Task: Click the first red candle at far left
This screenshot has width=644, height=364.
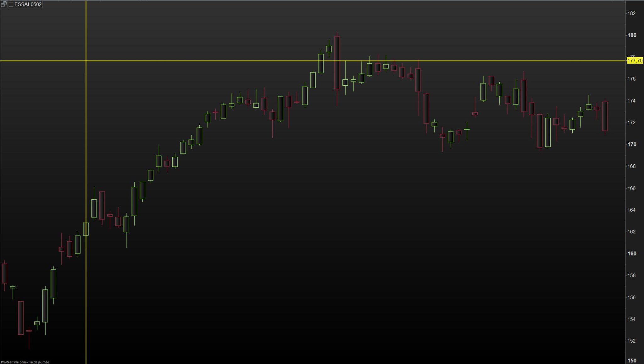Action: (4, 273)
